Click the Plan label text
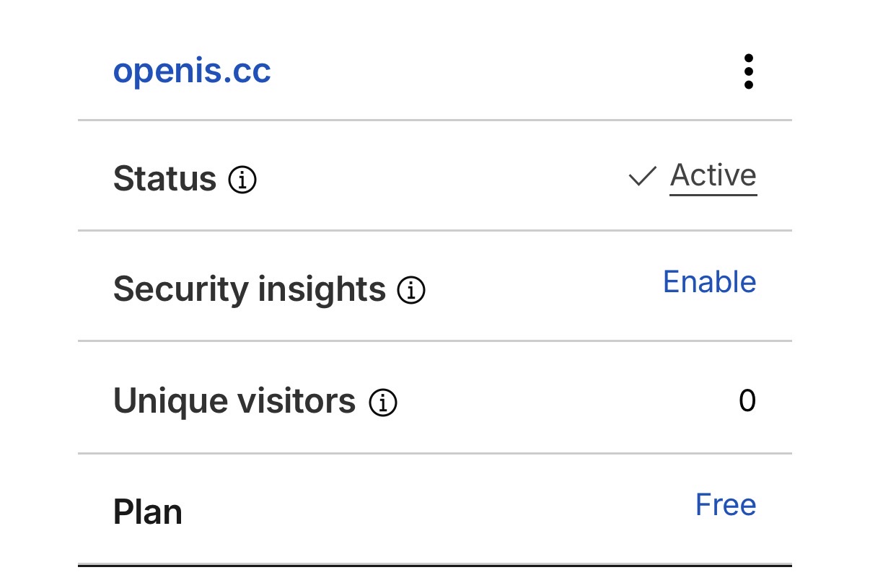Viewport: 870px width, 588px height. (147, 512)
